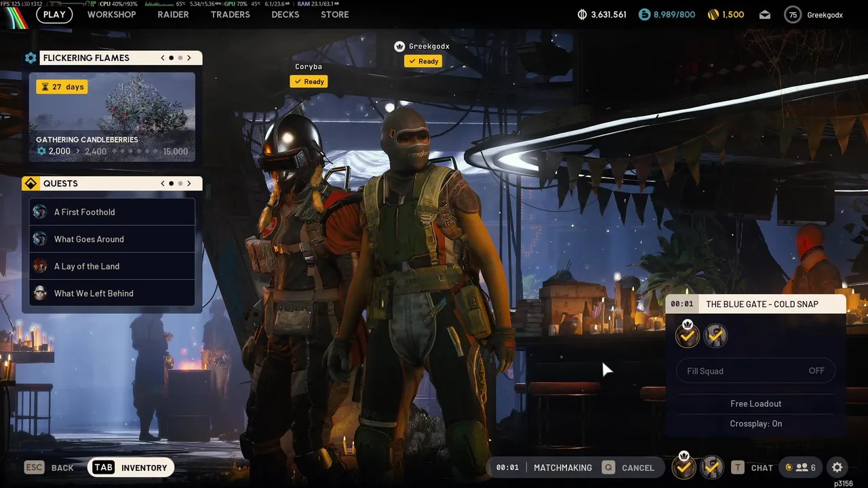Open the STORE tab
Viewport: 868px width, 488px height.
(335, 14)
